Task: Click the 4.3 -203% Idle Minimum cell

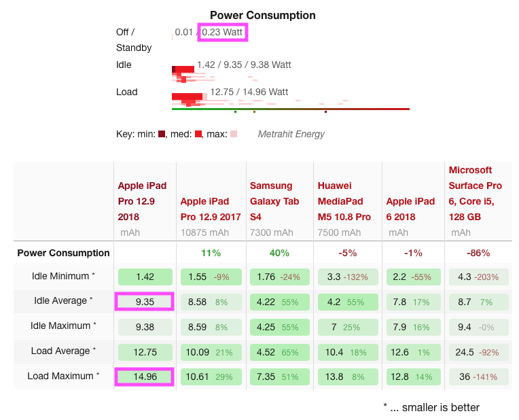Action: pos(479,277)
